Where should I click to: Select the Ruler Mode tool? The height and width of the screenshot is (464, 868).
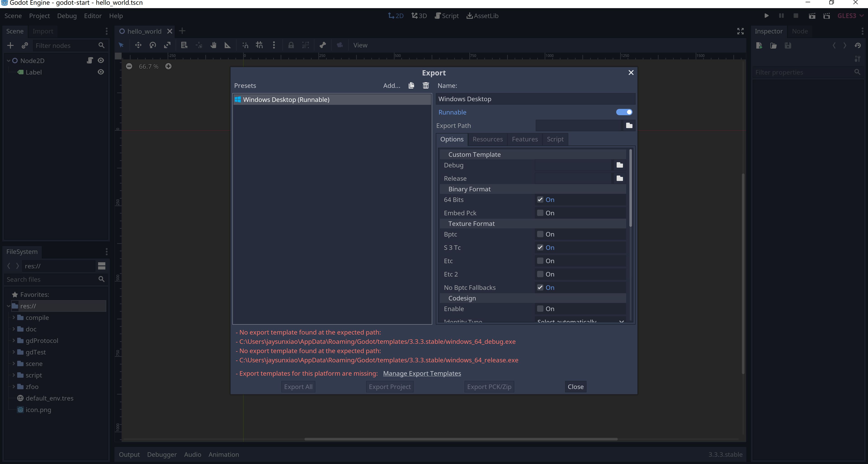pyautogui.click(x=227, y=45)
